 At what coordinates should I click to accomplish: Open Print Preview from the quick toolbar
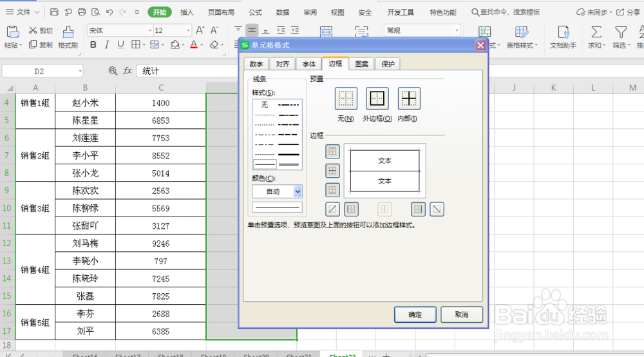[x=96, y=12]
